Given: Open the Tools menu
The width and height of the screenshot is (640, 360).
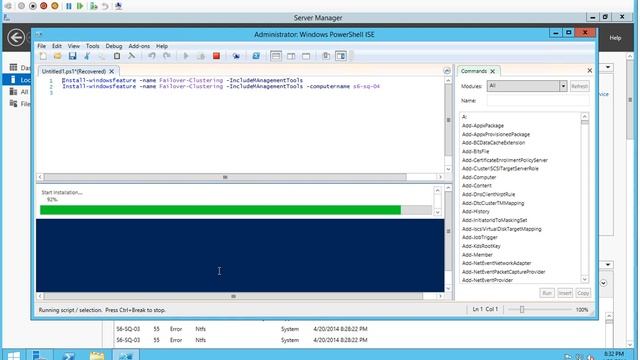Looking at the screenshot, I should (93, 46).
